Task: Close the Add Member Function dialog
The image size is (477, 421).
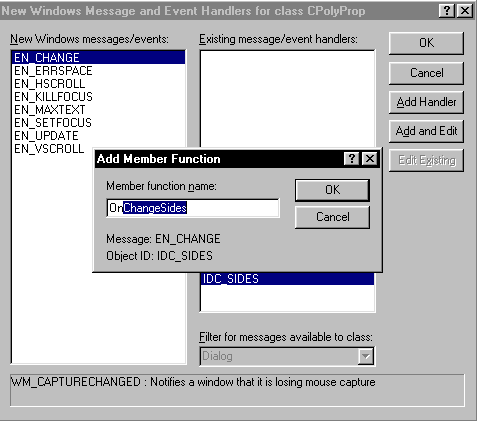Action: point(370,159)
